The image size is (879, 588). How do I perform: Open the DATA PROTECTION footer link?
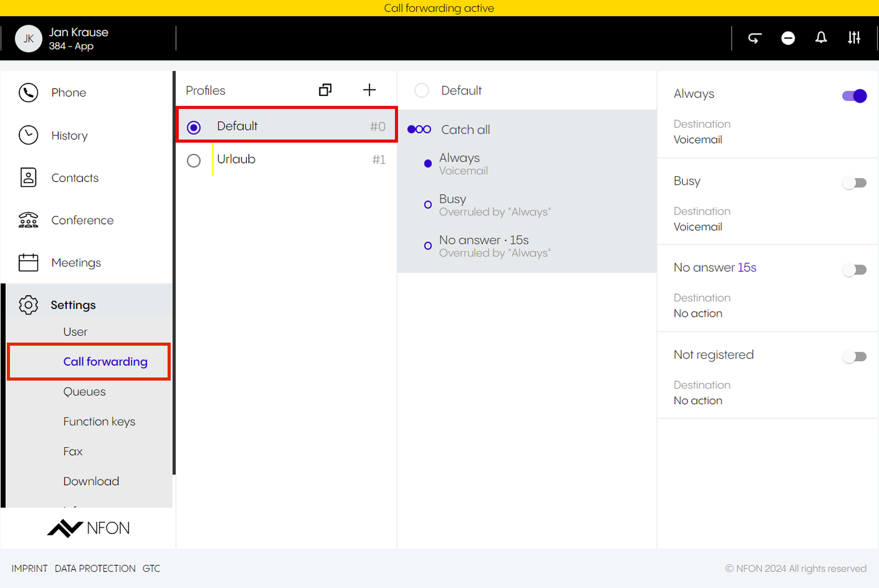[95, 568]
